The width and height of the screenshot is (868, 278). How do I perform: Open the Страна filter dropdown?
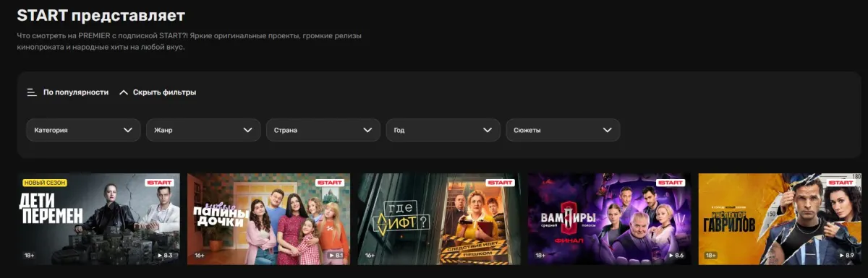[x=323, y=130]
